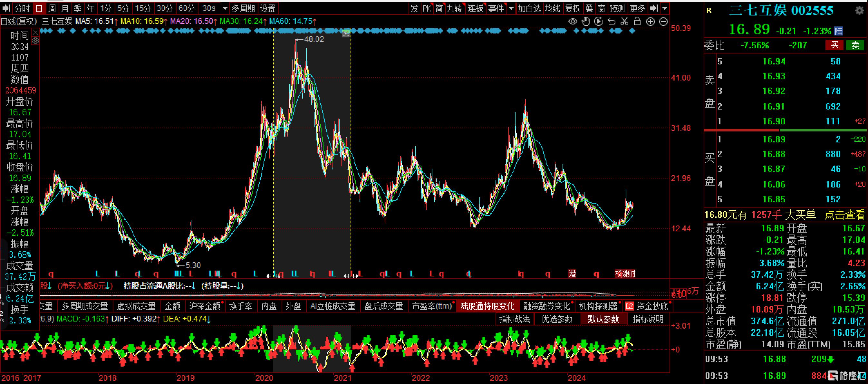868x384 pixels.
Task: Switch to 分时 intraday view
Action: tap(22, 8)
